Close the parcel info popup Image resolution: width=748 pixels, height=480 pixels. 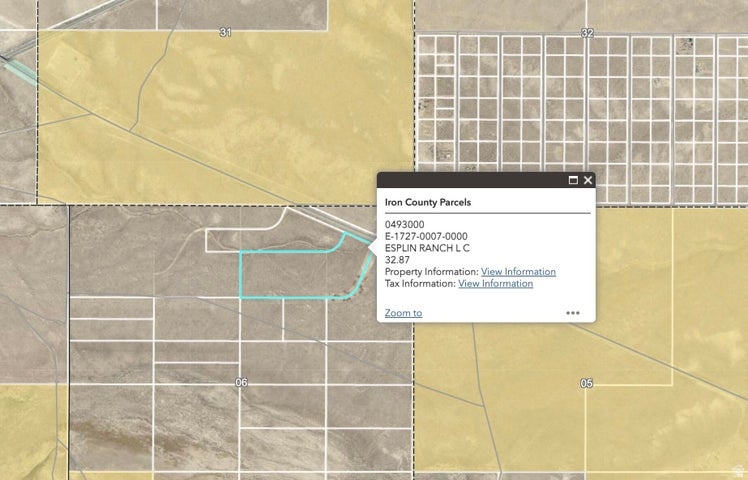(588, 181)
